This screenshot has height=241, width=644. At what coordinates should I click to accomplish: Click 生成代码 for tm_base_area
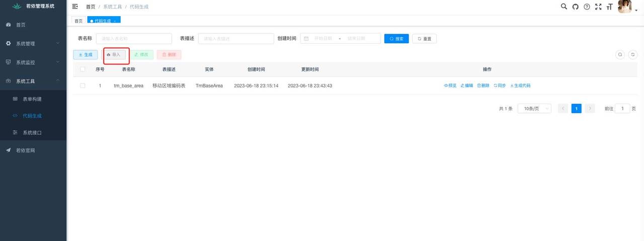click(x=520, y=86)
